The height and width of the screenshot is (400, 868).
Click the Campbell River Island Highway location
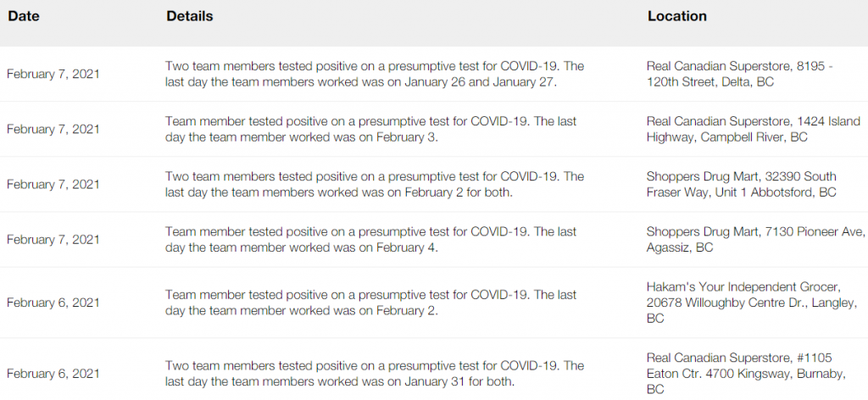pos(754,129)
